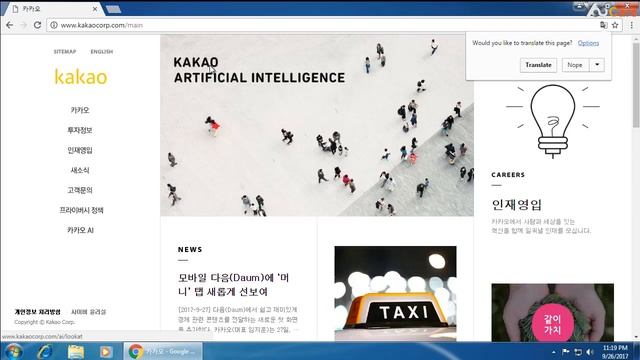The image size is (640, 360).
Task: Open the 새소식 menu item
Action: pyautogui.click(x=80, y=170)
